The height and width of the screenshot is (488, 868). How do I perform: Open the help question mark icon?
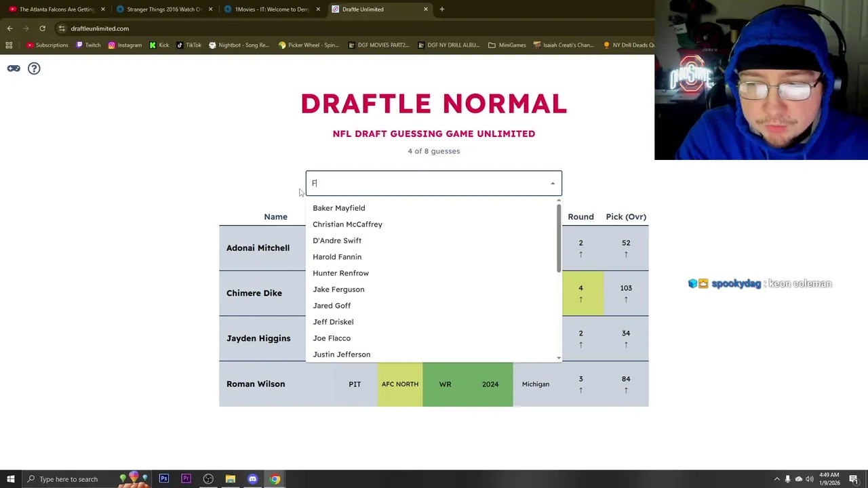(34, 68)
